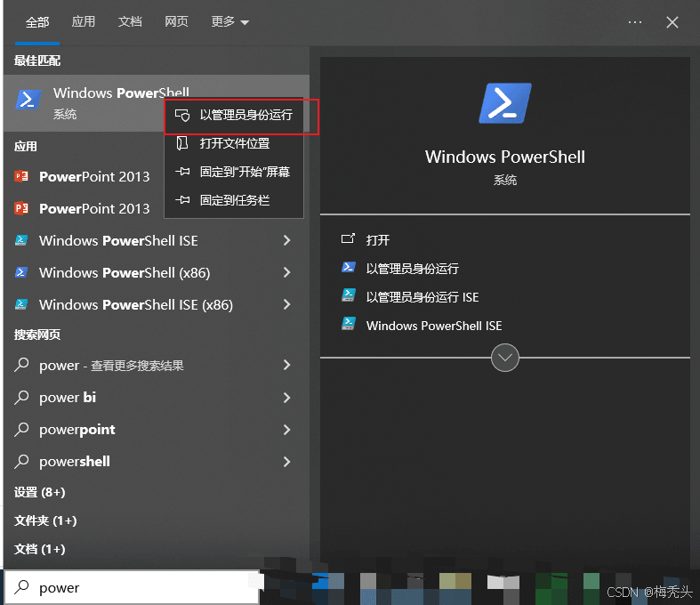Choose 打开文件位置 in context menu

click(x=234, y=143)
